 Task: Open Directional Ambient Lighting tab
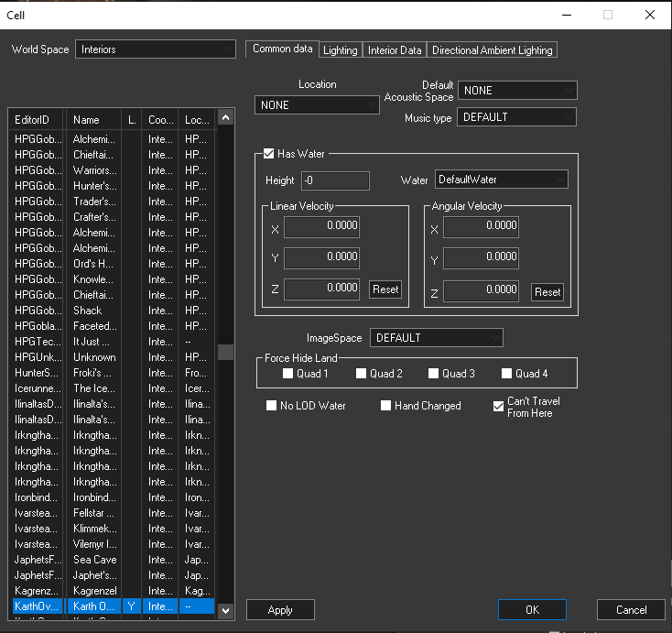493,50
